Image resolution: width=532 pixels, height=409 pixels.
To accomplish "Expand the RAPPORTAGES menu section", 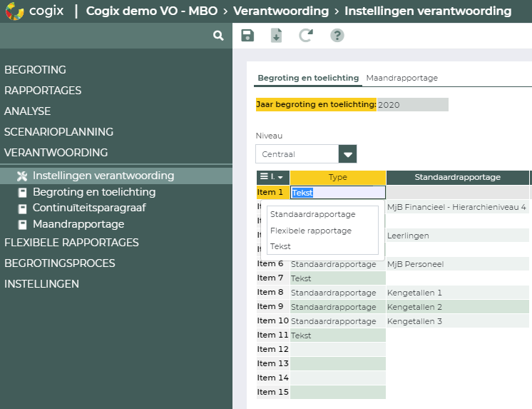I will click(x=43, y=91).
